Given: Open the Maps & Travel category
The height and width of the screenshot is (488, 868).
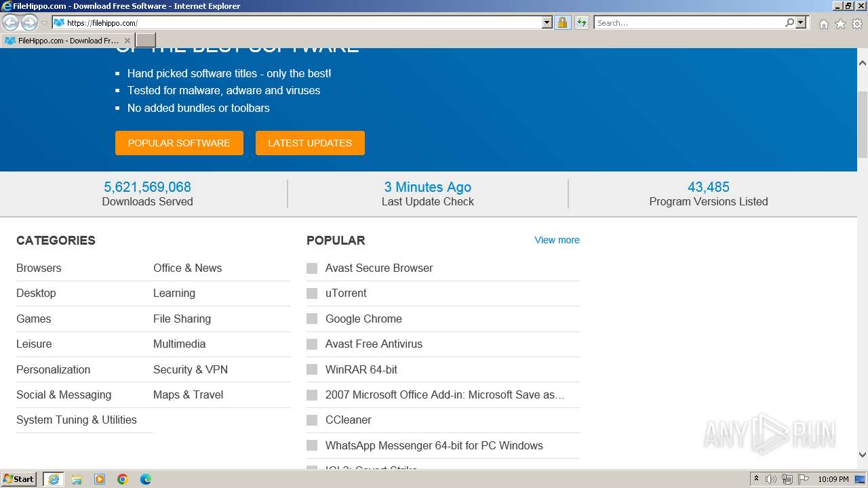Looking at the screenshot, I should tap(188, 394).
